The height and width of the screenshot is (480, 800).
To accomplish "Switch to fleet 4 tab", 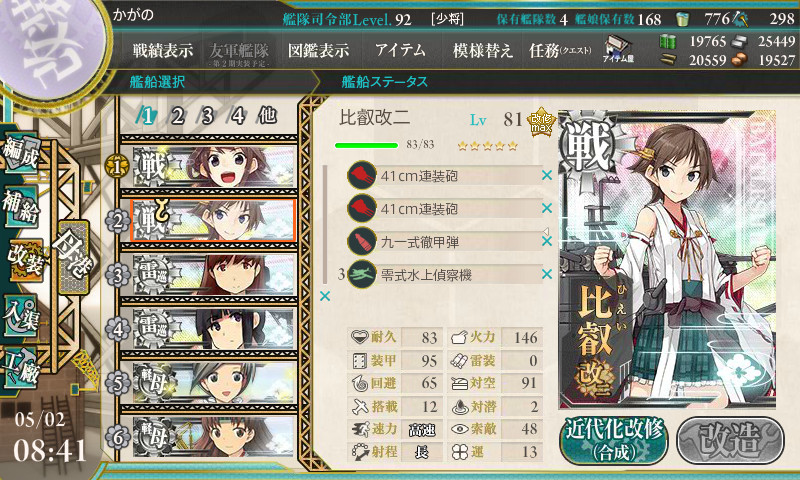I will pyautogui.click(x=237, y=116).
